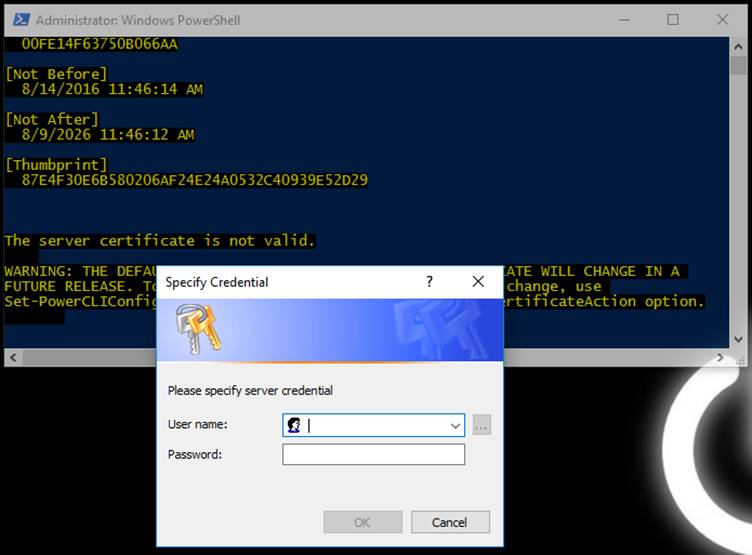Click the browse ellipsis button beside User name
This screenshot has width=752, height=555.
pos(482,425)
